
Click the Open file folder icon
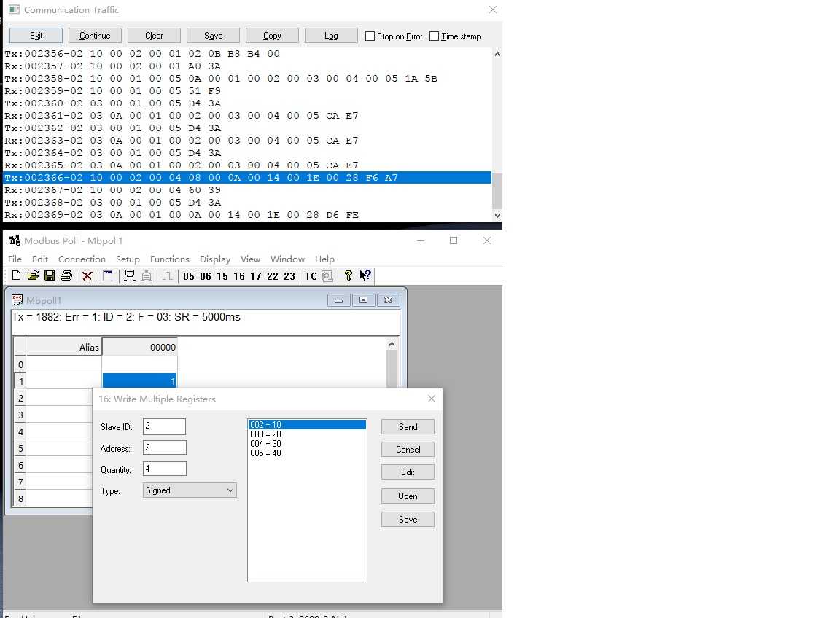(33, 275)
